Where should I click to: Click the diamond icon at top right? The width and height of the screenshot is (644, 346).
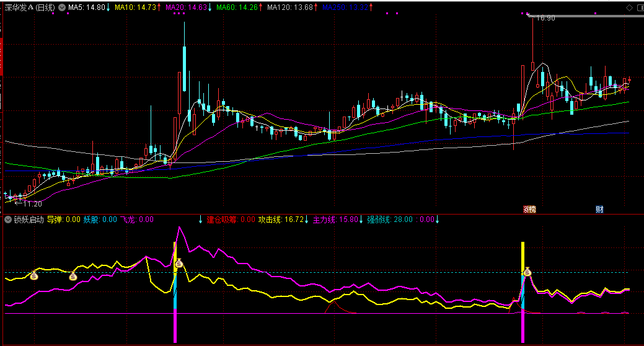click(629, 7)
